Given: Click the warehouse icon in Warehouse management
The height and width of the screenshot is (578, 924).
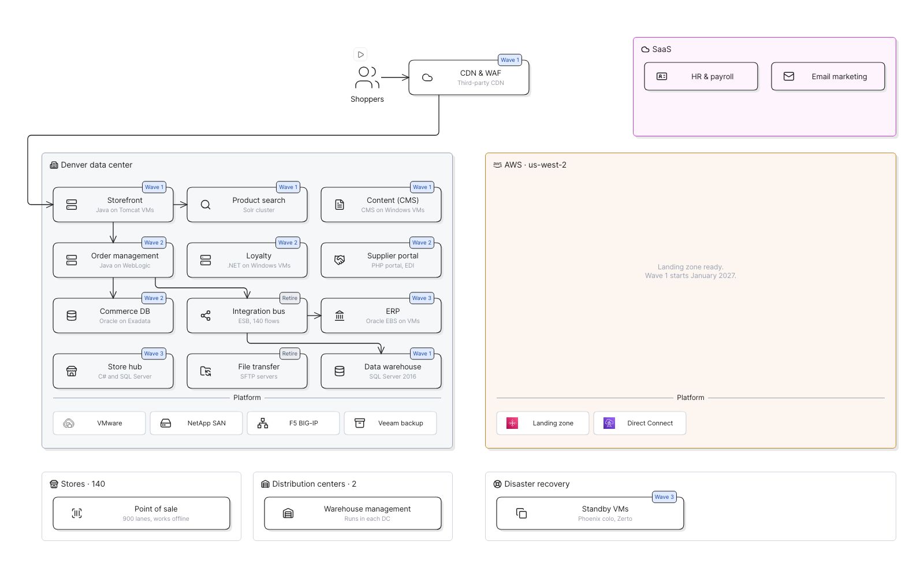Looking at the screenshot, I should (288, 513).
